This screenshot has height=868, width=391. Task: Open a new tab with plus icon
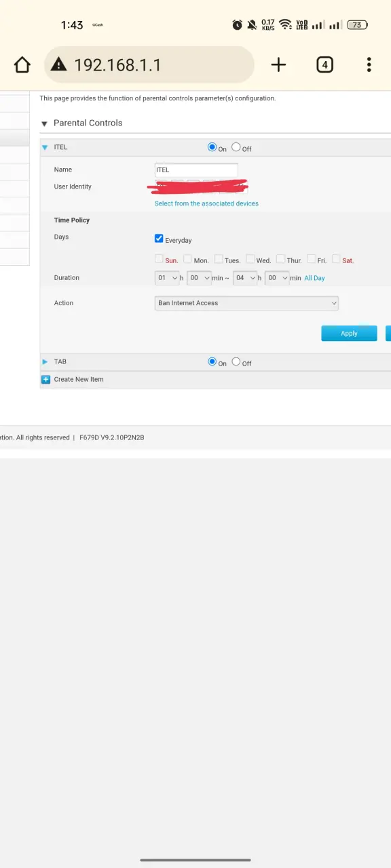[278, 64]
